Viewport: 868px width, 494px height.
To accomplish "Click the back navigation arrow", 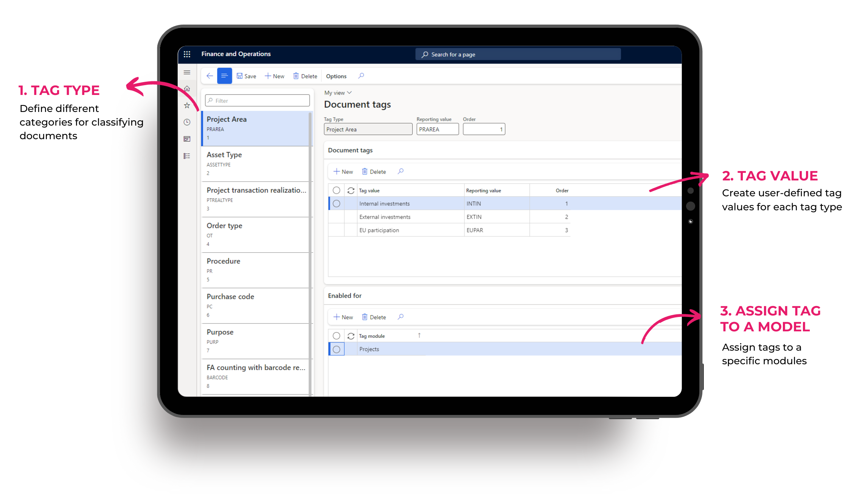I will [209, 76].
